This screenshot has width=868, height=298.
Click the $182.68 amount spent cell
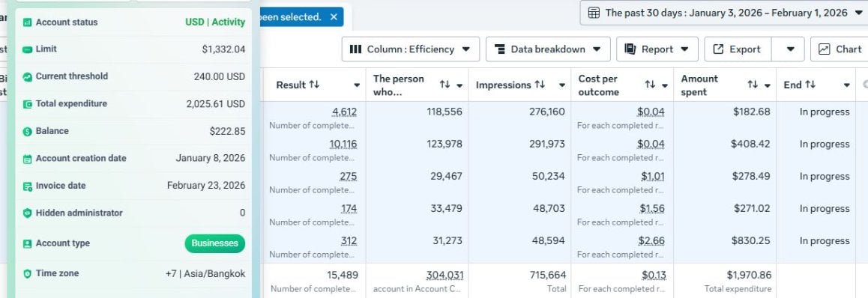click(x=752, y=112)
